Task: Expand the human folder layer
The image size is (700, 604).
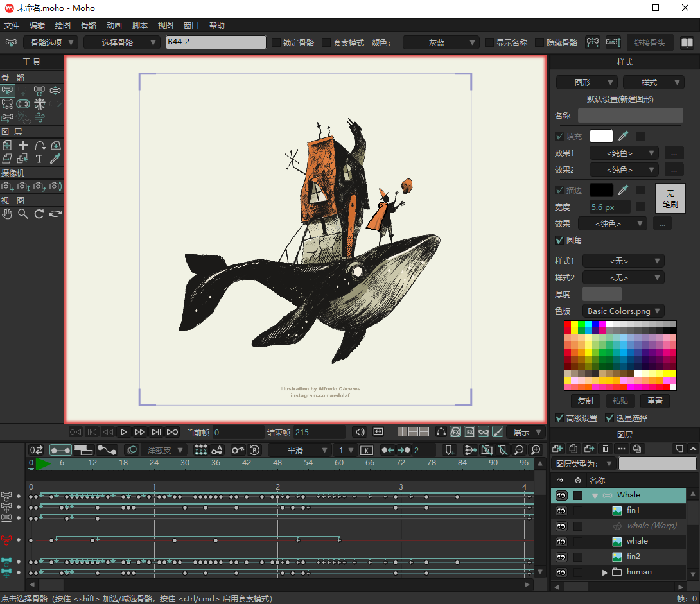Action: coord(604,573)
